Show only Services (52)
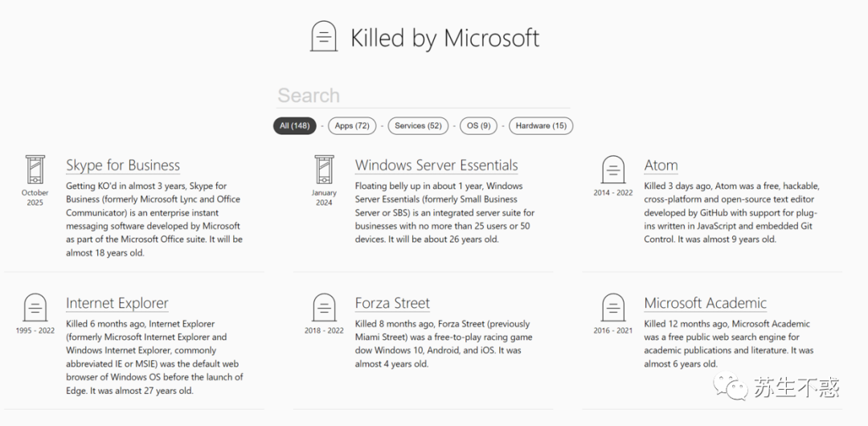 pyautogui.click(x=418, y=125)
